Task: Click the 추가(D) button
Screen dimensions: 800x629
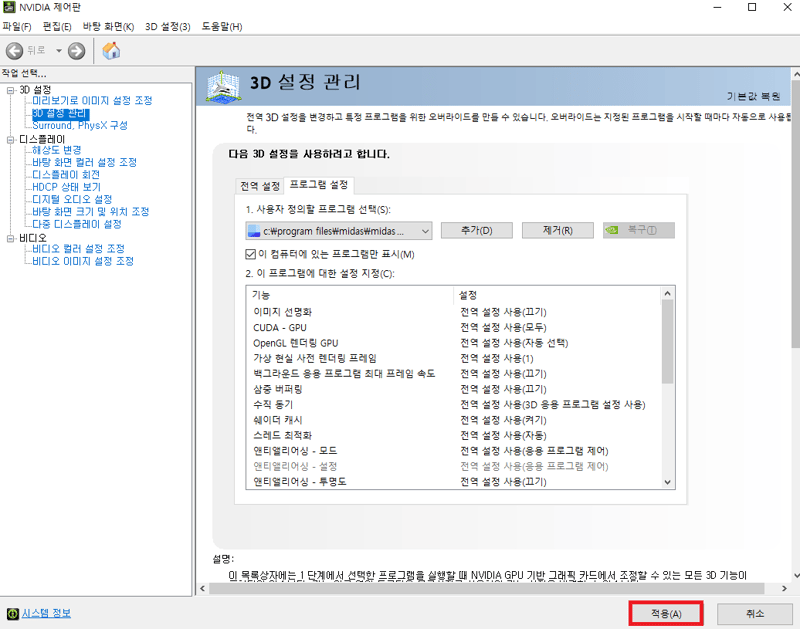Action: (x=477, y=231)
